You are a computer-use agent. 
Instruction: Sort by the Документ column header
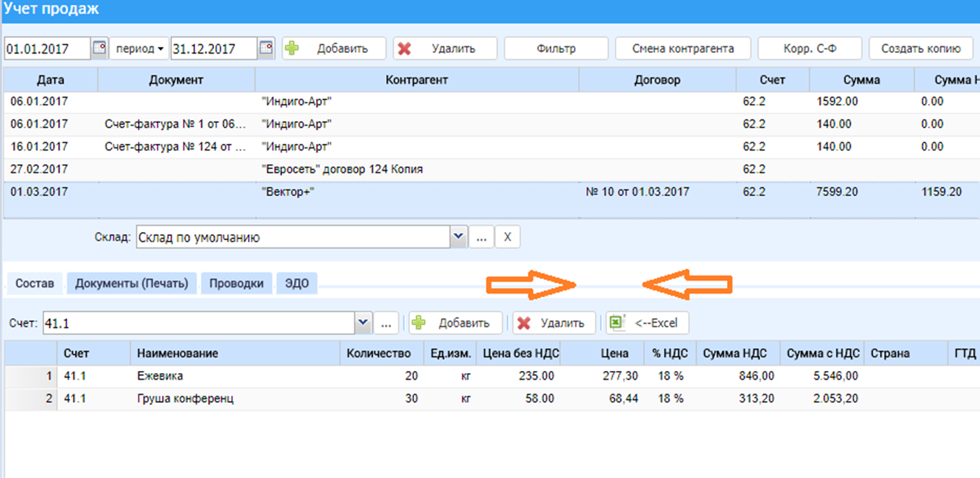[176, 80]
